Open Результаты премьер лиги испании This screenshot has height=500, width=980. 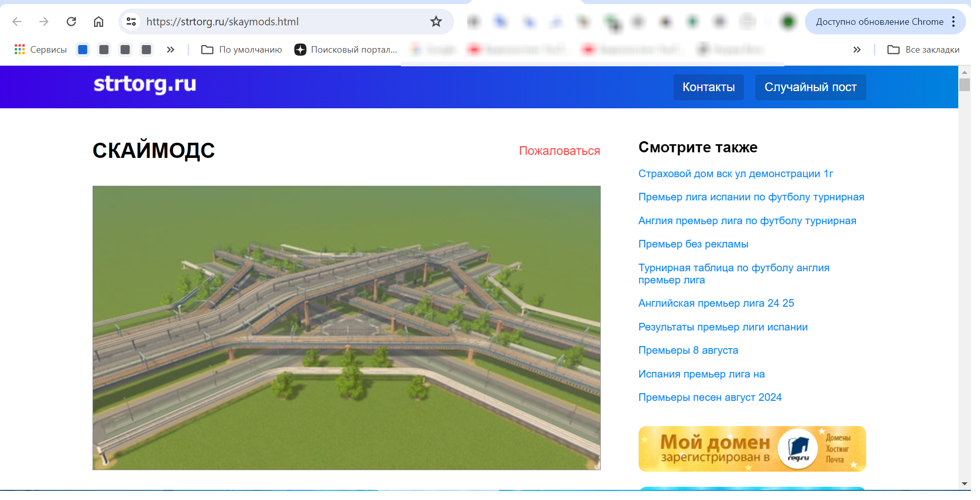[x=723, y=327]
